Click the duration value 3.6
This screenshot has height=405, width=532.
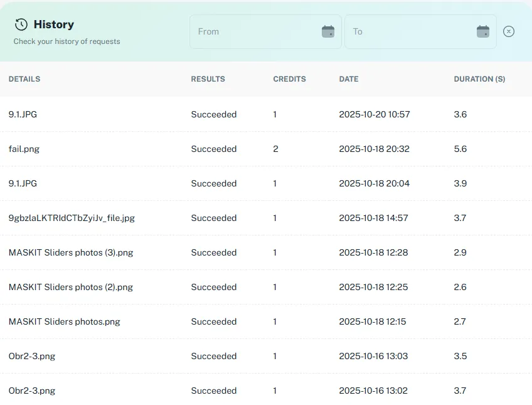tap(460, 114)
